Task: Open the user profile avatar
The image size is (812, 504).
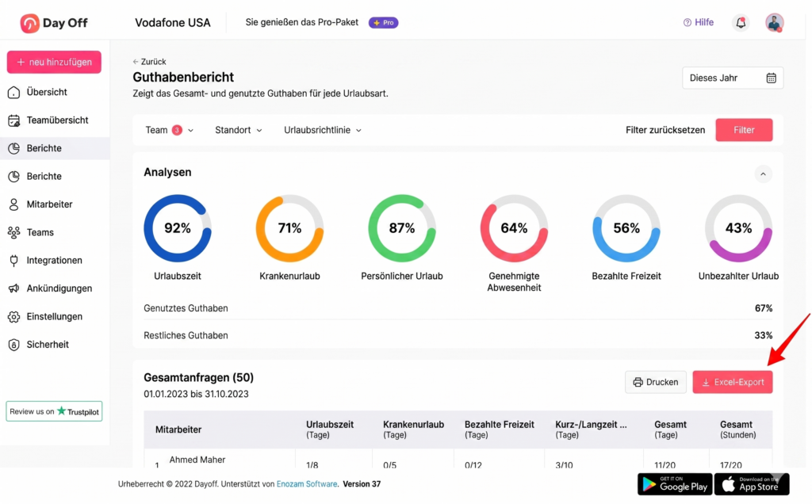Action: pyautogui.click(x=774, y=23)
